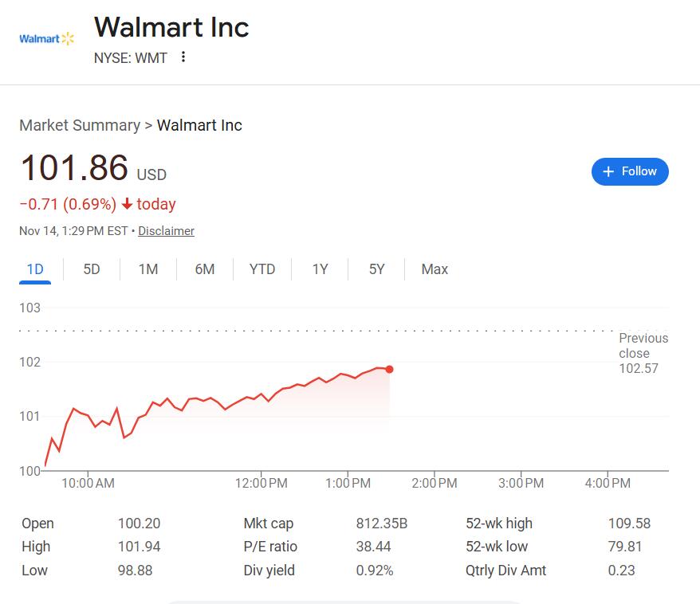
Task: Select the Max range tab
Action: (x=435, y=269)
